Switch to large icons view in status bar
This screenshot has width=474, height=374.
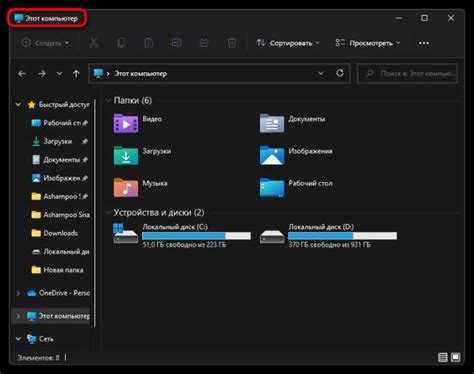(x=456, y=358)
